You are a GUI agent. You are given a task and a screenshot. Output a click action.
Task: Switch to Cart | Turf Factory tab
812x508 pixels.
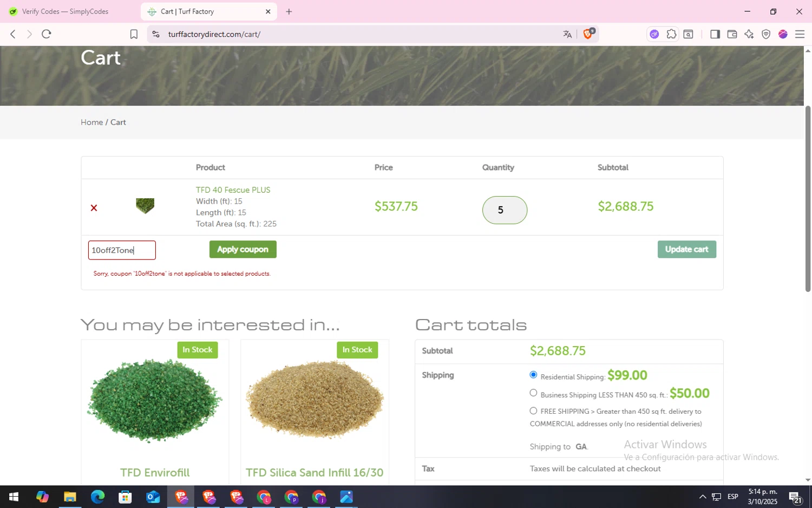(x=209, y=11)
